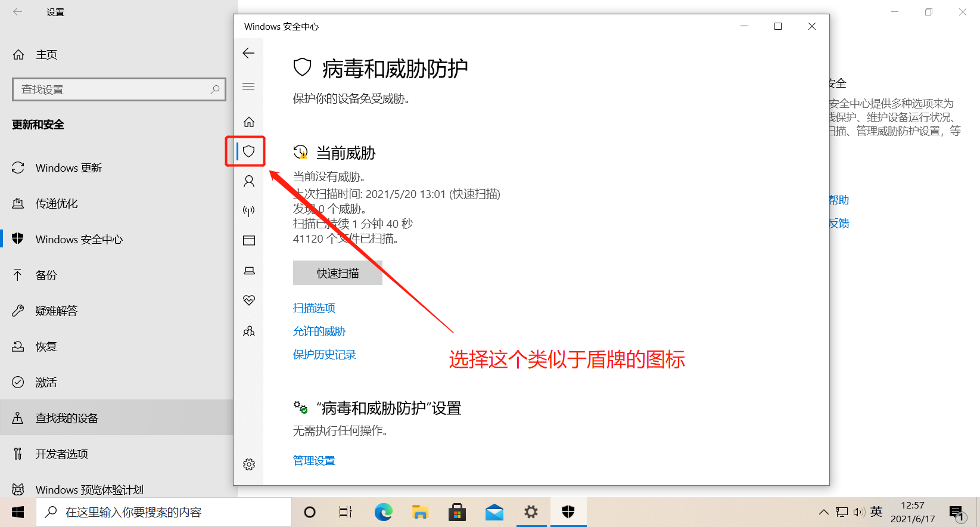Go back in the Settings window
Viewport: 980px width, 527px height.
(x=18, y=12)
